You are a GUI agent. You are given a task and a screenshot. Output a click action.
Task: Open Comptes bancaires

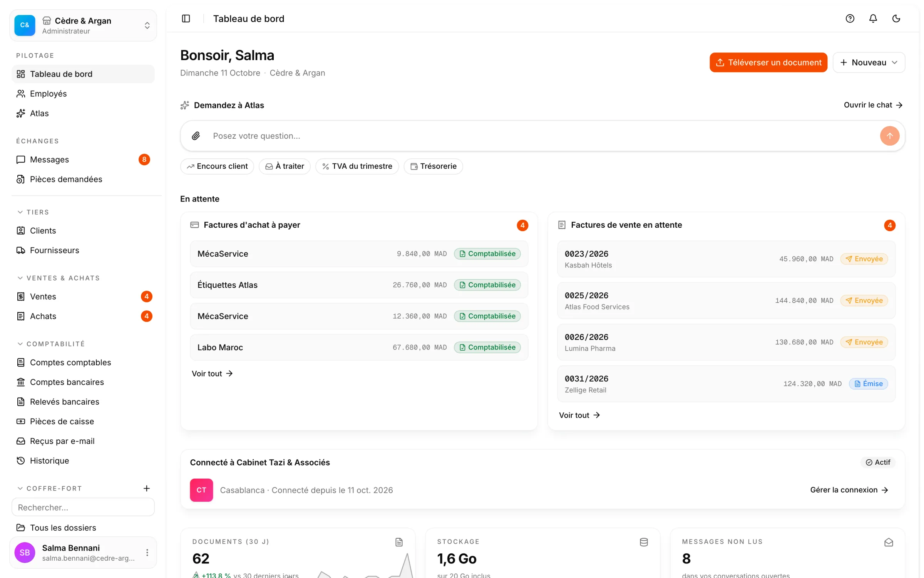(x=83, y=382)
